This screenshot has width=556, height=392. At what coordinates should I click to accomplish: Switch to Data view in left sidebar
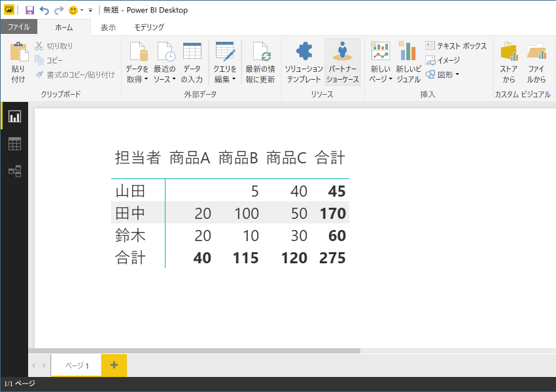14,144
